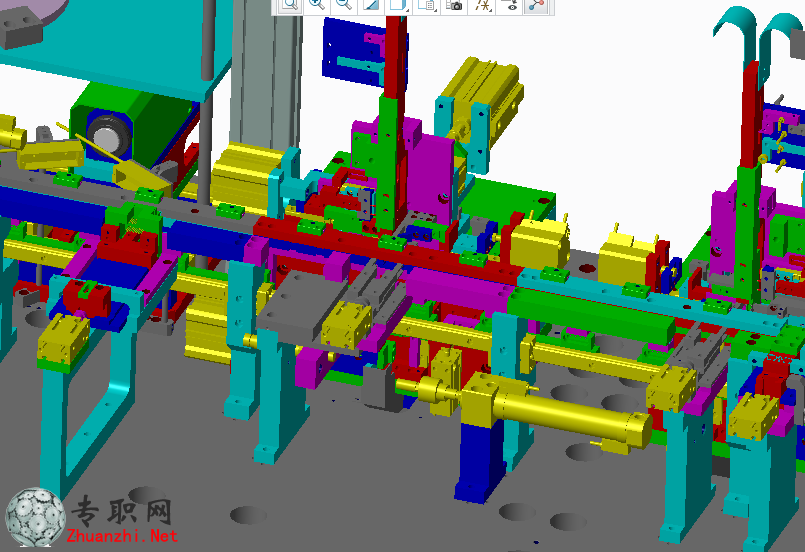Click the Zoom Out magnifier icon
805x552 pixels.
pyautogui.click(x=343, y=5)
